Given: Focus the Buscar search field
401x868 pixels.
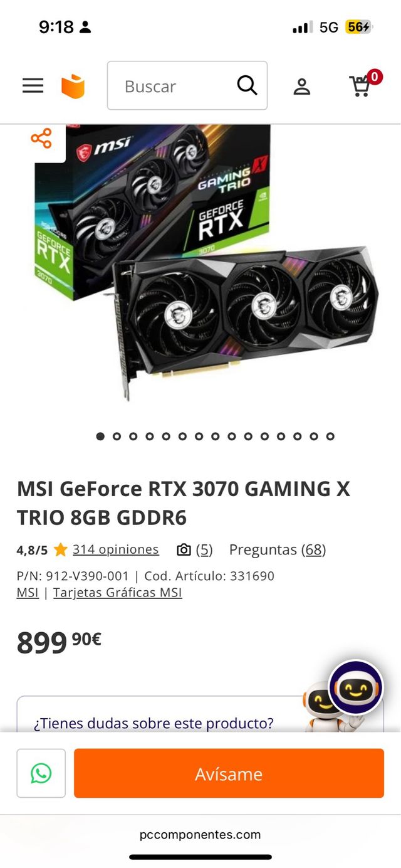Looking at the screenshot, I should coord(176,86).
